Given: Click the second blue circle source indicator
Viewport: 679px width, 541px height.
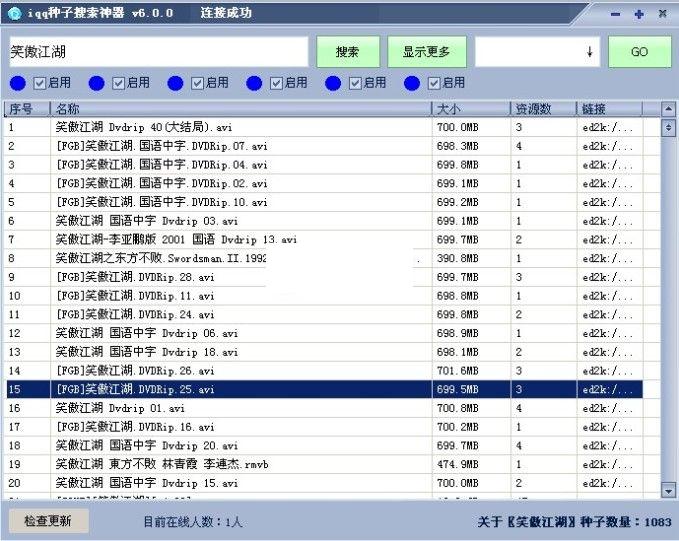Looking at the screenshot, I should tap(97, 83).
